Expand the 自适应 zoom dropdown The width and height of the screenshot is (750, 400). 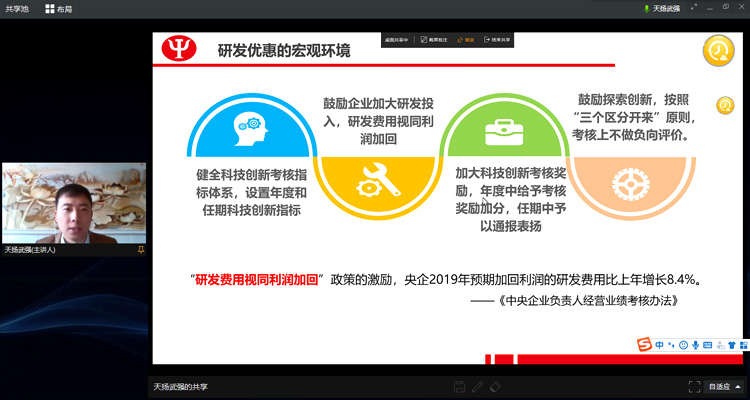(724, 386)
